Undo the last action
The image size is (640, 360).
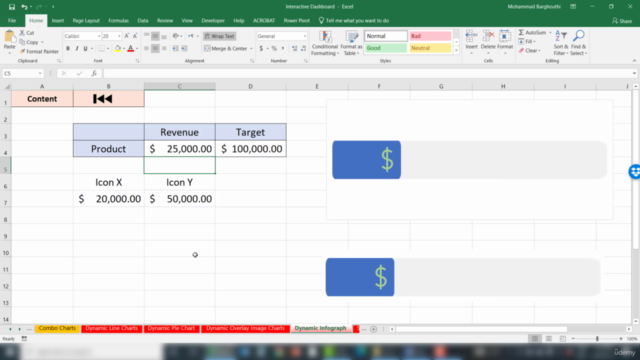(24, 7)
